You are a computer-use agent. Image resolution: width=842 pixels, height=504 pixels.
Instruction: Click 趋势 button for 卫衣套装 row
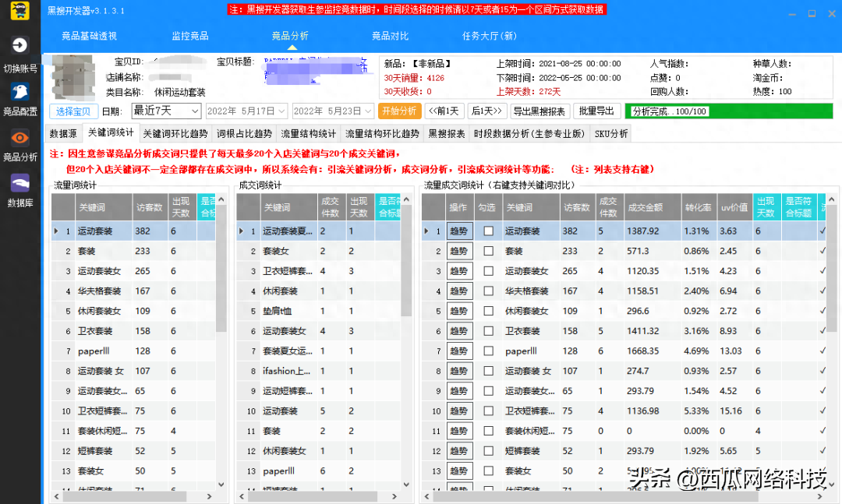[459, 331]
